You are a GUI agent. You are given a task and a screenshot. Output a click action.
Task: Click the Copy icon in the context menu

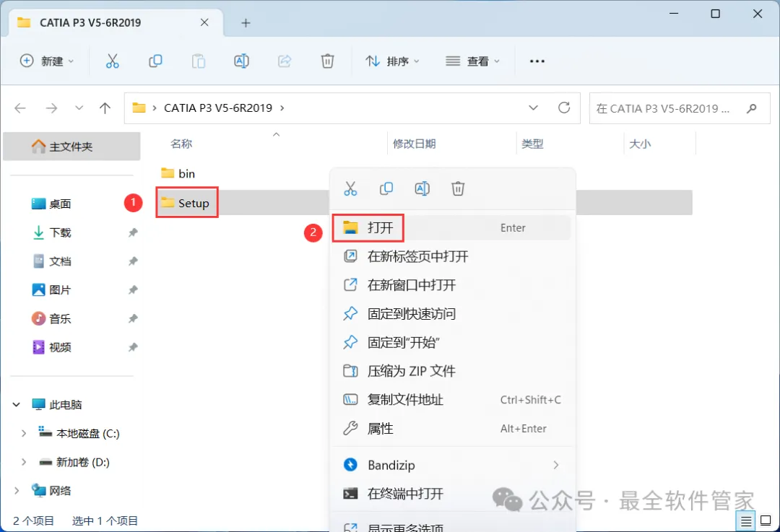(386, 188)
